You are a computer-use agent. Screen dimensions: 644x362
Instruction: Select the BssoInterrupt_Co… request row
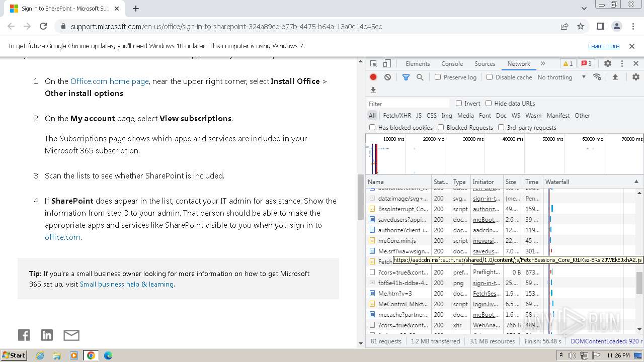456,209
